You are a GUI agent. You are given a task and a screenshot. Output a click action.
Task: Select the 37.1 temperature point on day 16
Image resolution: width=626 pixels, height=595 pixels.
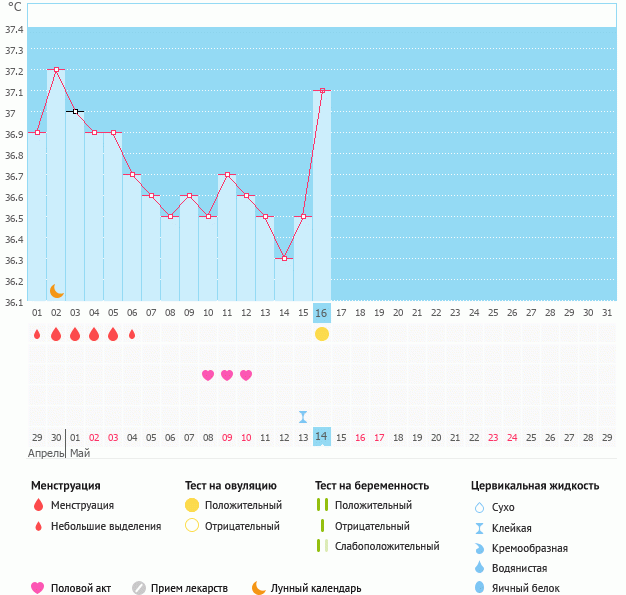pos(322,91)
